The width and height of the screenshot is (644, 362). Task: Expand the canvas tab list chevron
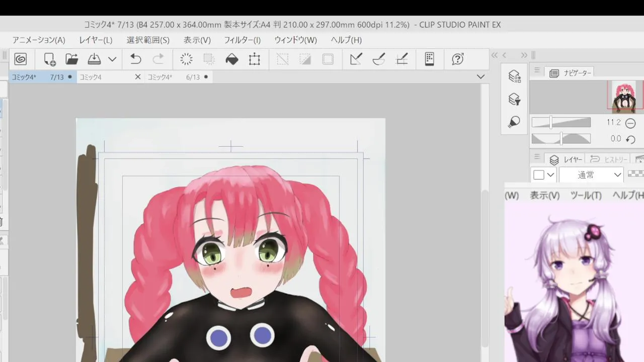(x=480, y=77)
